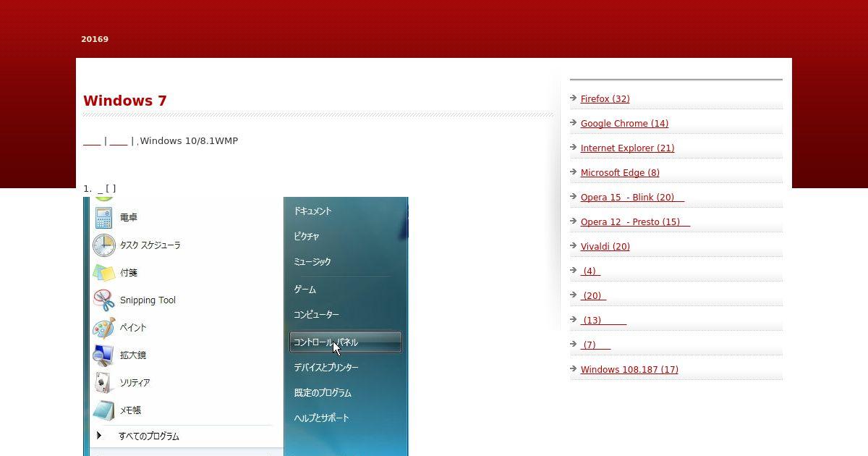Click the Solitaire (ソリティア) cards icon
The height and width of the screenshot is (456, 868).
(x=104, y=383)
